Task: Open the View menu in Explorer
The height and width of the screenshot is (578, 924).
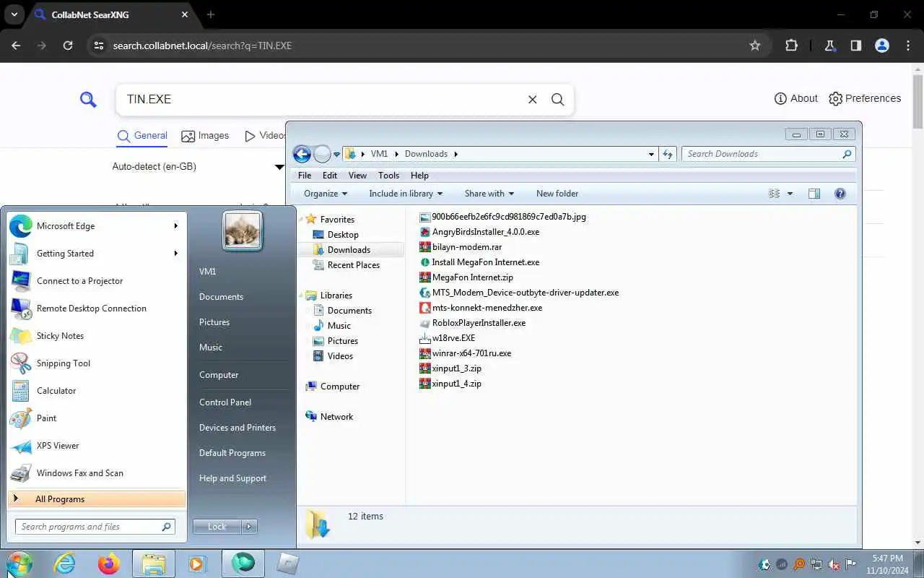Action: point(357,176)
